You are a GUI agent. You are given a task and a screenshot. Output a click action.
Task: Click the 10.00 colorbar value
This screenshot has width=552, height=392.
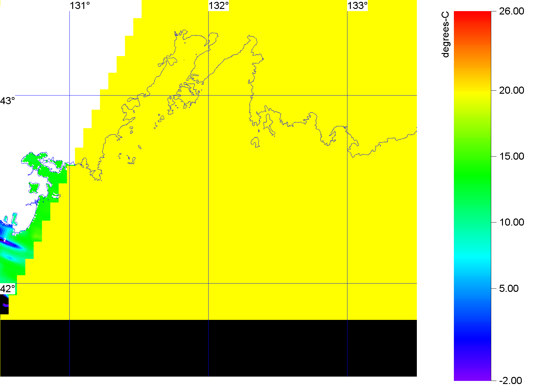click(511, 222)
